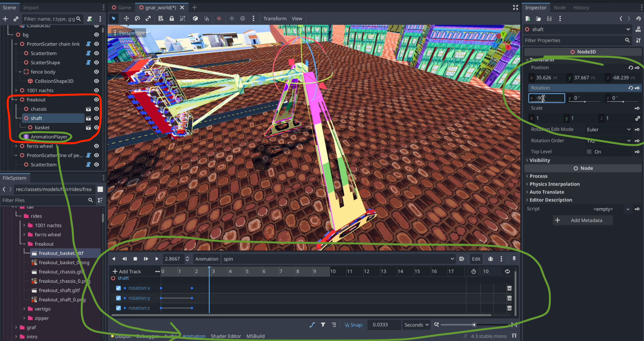The height and width of the screenshot is (341, 644).
Task: Create new resource icon in Inspector
Action: pos(528,19)
